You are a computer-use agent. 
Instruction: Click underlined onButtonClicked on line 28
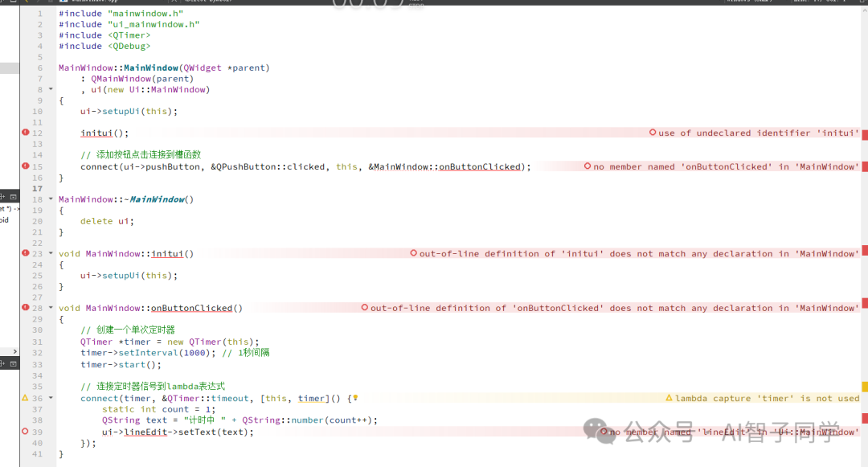tap(191, 308)
